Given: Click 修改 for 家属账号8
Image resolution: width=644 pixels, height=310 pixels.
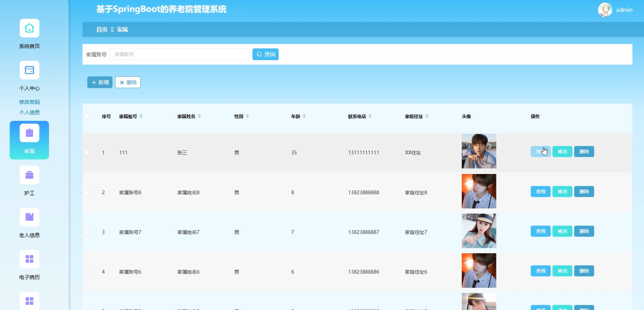Looking at the screenshot, I should [x=562, y=192].
